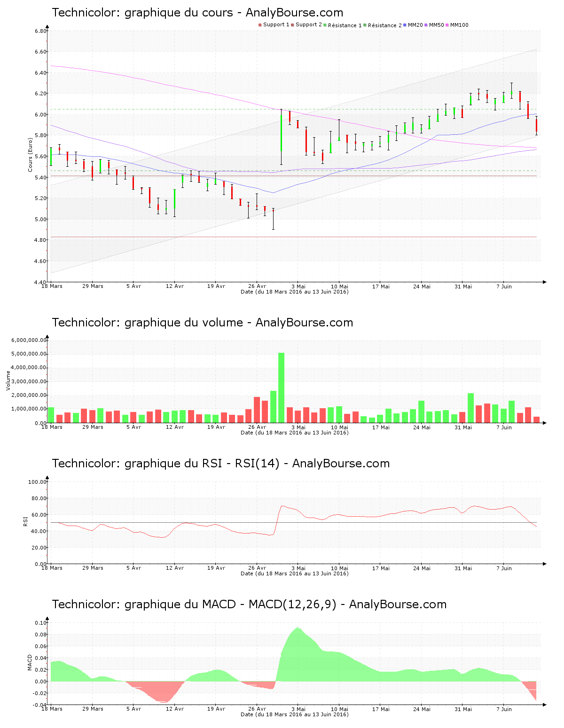This screenshot has width=564, height=728.
Task: Click the tallest green bar in the volume chart
Action: pyautogui.click(x=281, y=387)
